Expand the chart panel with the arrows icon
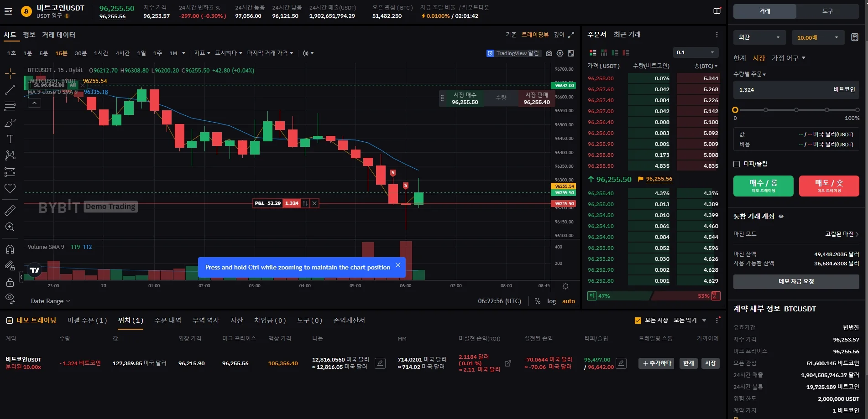868x419 pixels. click(571, 35)
